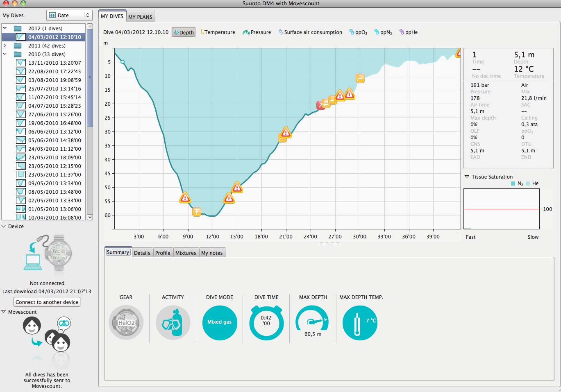Select dive 04/03/2012 12:10'10
Screen dimensions: 561x392
click(43, 37)
